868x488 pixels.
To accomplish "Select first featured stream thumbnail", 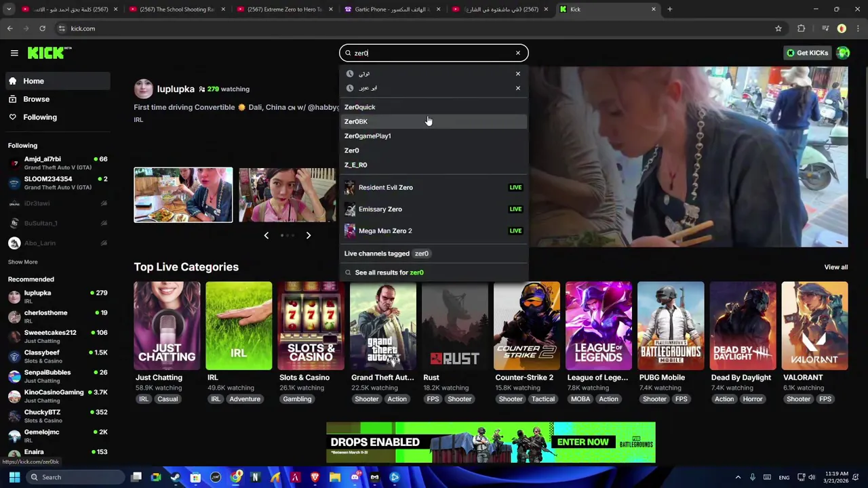I will (183, 195).
